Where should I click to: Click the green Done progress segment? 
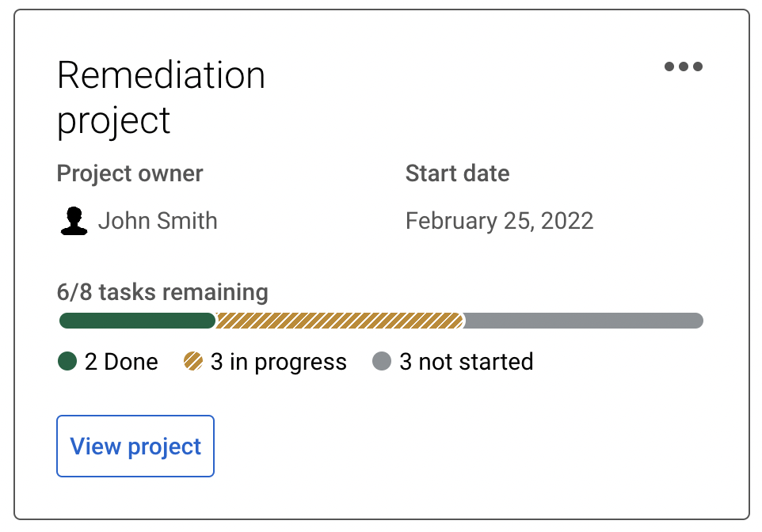point(136,321)
